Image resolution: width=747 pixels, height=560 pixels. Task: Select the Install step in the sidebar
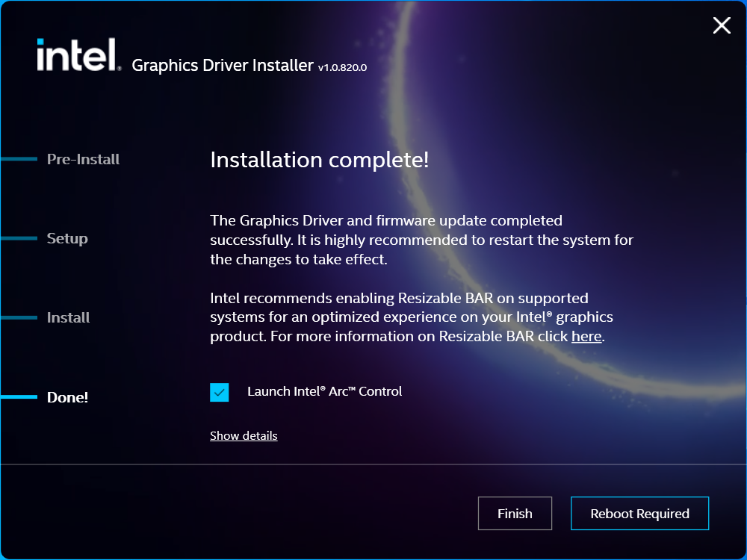pyautogui.click(x=68, y=317)
